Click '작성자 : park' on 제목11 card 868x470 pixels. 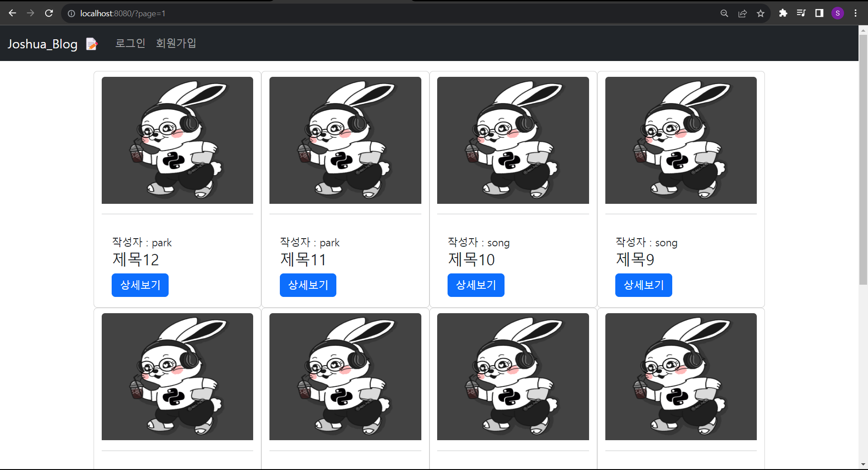(x=310, y=243)
